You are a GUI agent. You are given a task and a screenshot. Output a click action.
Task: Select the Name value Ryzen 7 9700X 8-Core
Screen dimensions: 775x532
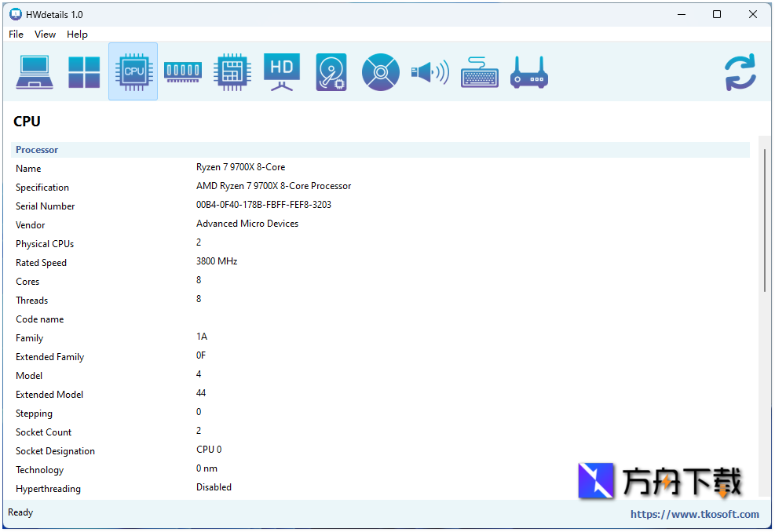tap(241, 167)
